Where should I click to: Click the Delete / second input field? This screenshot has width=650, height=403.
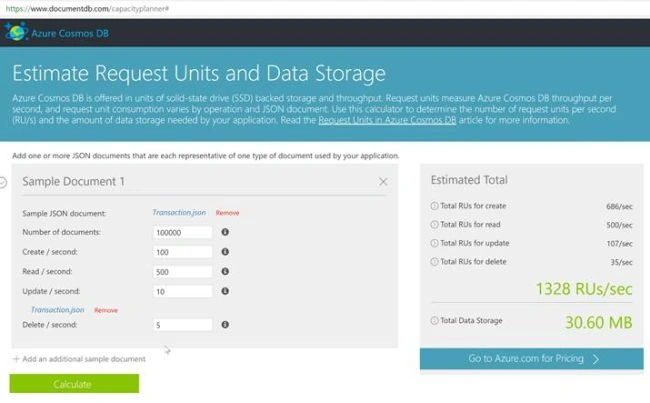click(182, 325)
